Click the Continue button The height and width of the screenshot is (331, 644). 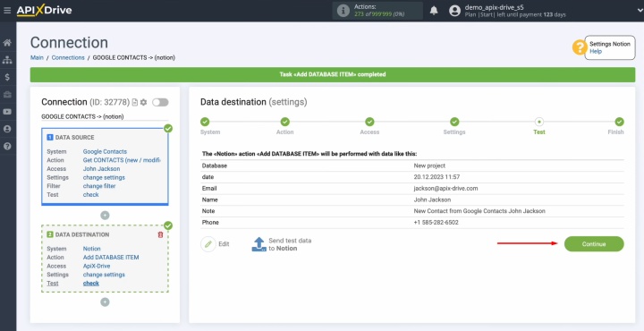click(594, 244)
